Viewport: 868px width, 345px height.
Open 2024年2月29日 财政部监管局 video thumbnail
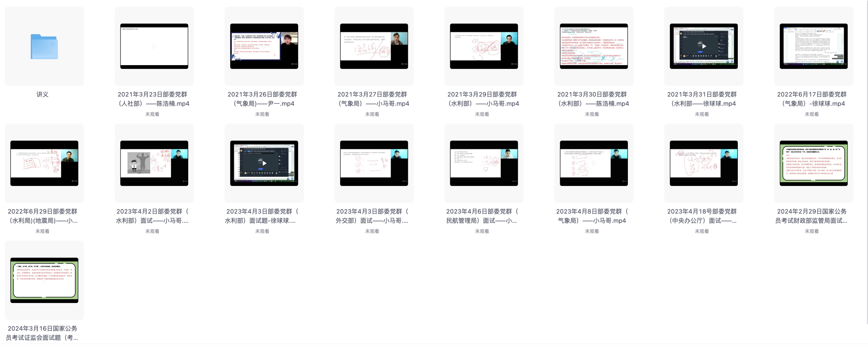point(813,163)
